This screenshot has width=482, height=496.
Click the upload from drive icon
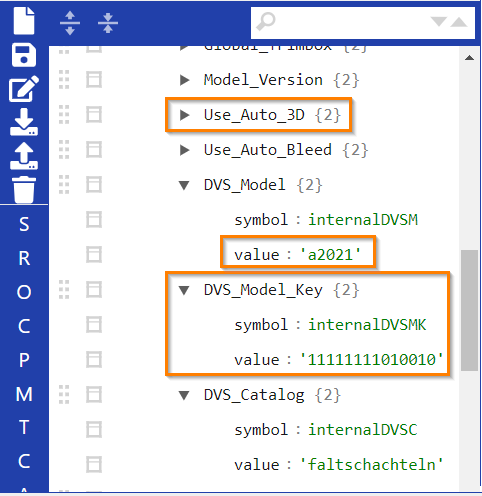[x=24, y=156]
